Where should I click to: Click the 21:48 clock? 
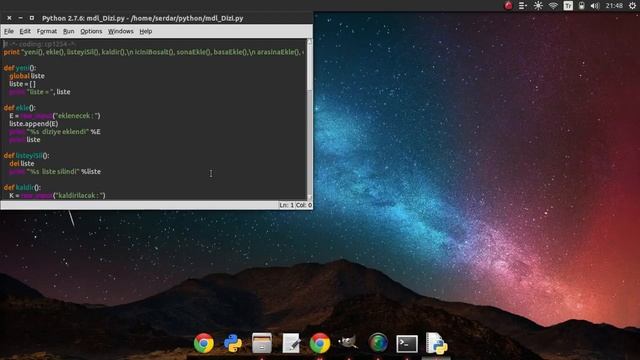(x=614, y=5)
